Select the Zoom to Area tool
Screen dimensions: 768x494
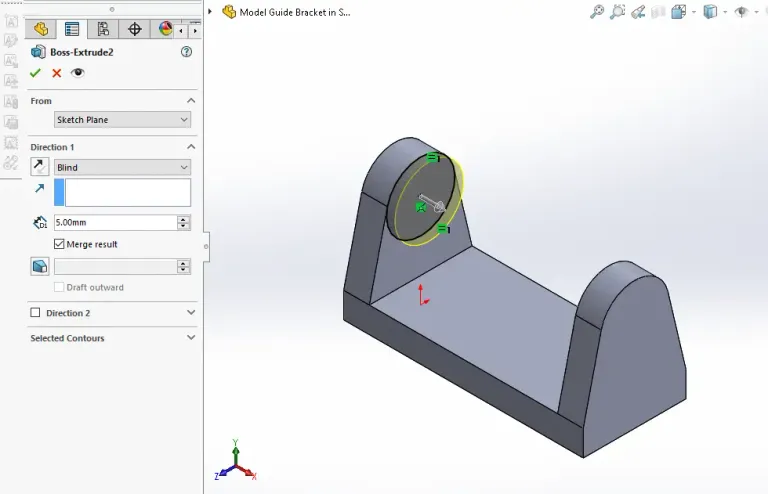pyautogui.click(x=617, y=12)
